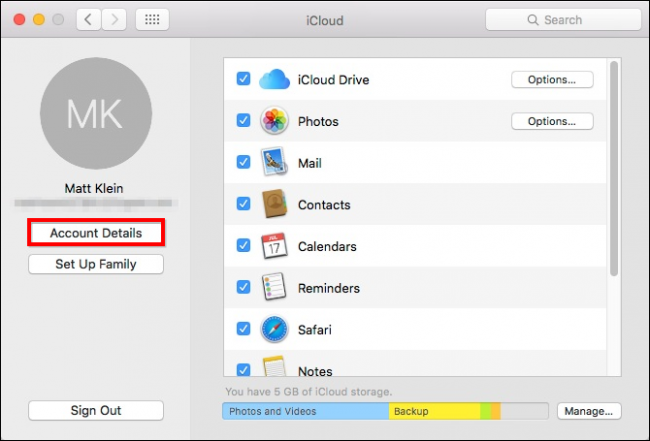650x441 pixels.
Task: Uncheck the iCloud Drive checkbox
Action: (243, 79)
